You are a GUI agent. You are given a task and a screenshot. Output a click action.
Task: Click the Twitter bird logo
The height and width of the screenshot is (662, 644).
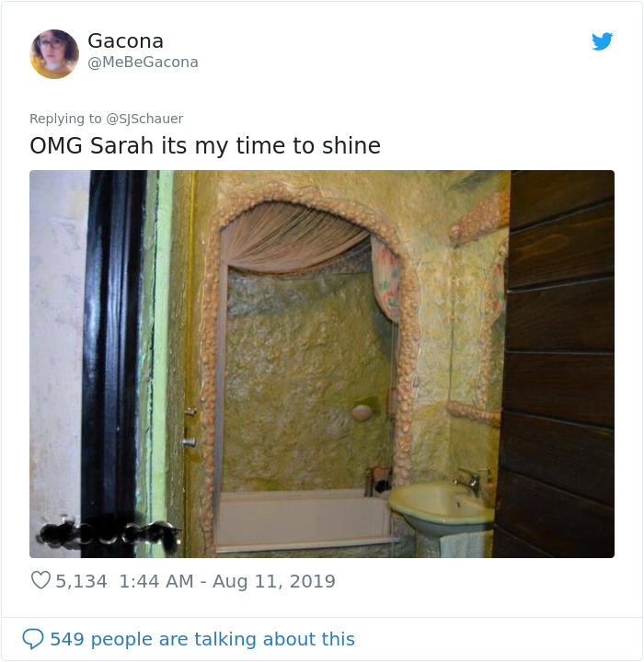point(603,41)
